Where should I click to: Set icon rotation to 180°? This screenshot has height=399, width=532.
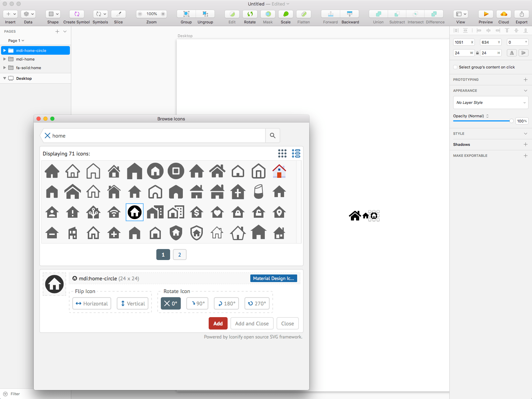click(x=227, y=303)
